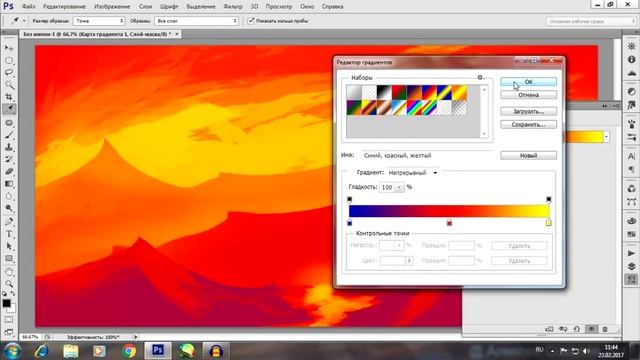Open the Actions panel play icon

tap(631, 253)
